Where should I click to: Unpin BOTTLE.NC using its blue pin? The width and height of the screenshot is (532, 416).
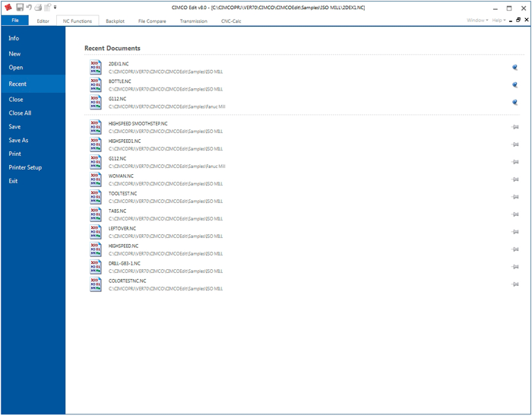click(515, 84)
